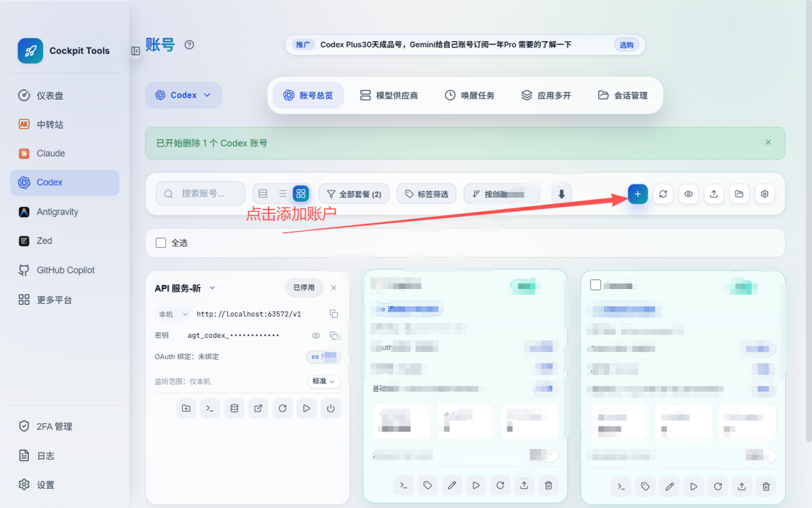Click the pencil edit icon on middle account card
The image size is (812, 508).
(452, 486)
